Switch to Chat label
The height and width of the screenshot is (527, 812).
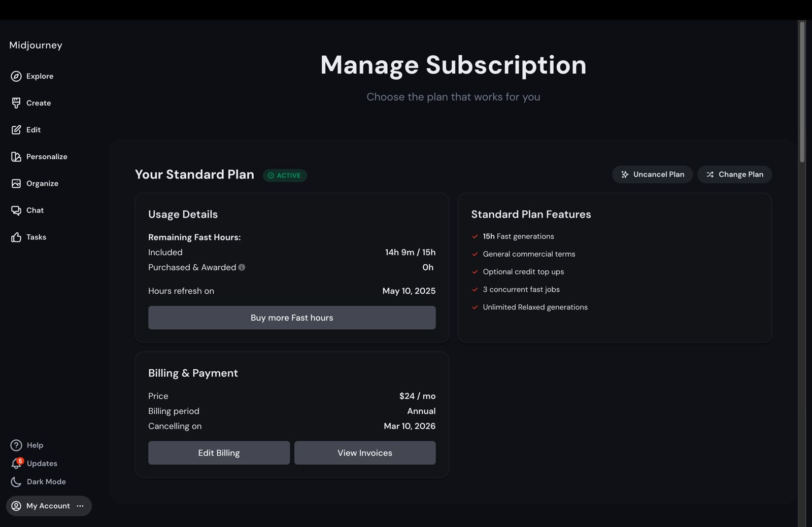[x=35, y=210]
